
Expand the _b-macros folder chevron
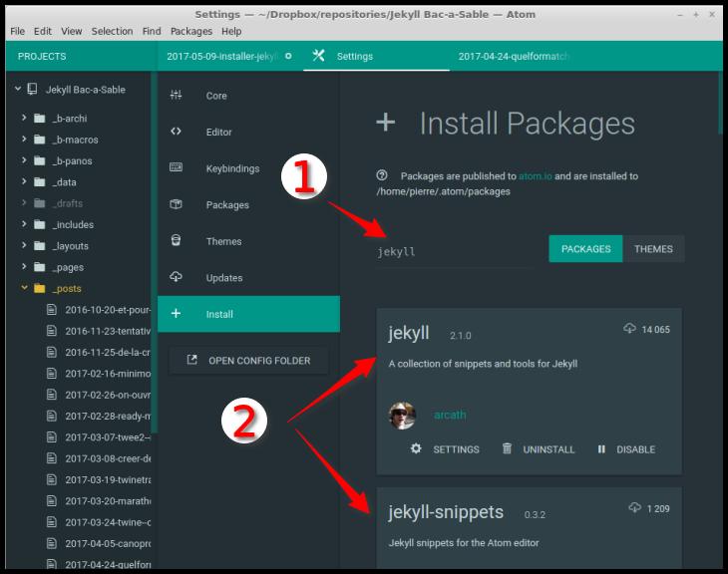tap(24, 139)
